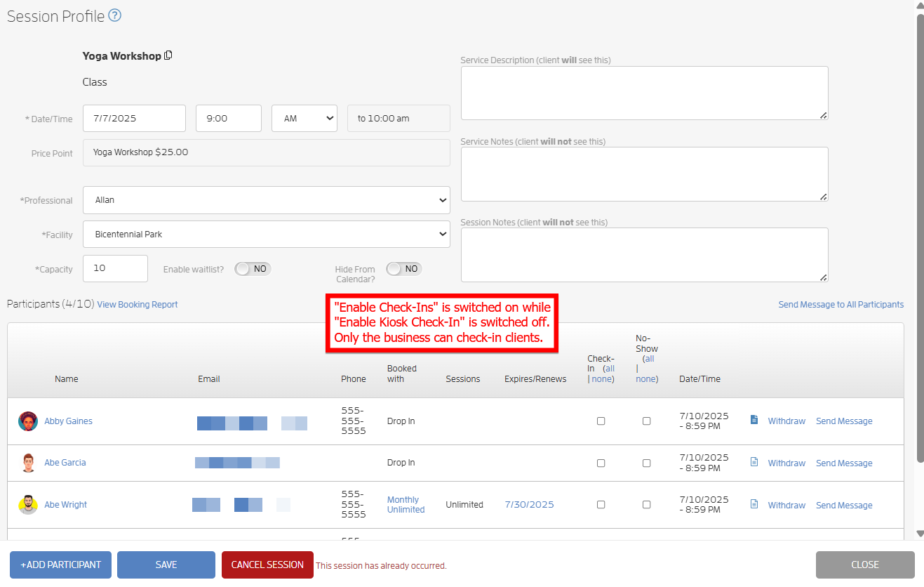This screenshot has height=587, width=924.
Task: Toggle Enable waitlist switch
Action: (x=253, y=269)
